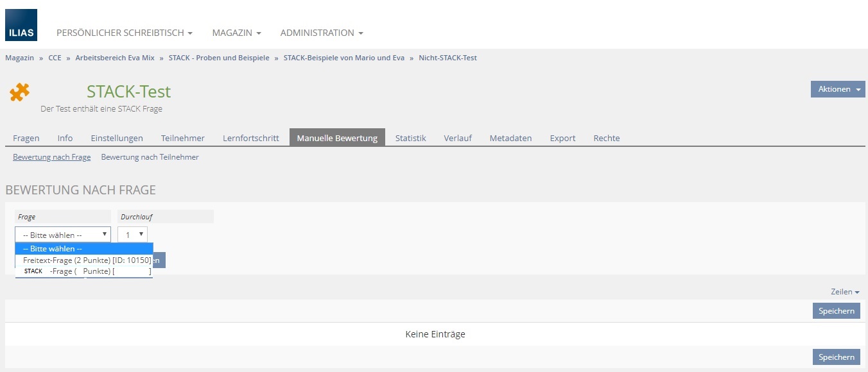
Task: Open the Statistik tab
Action: click(x=410, y=138)
